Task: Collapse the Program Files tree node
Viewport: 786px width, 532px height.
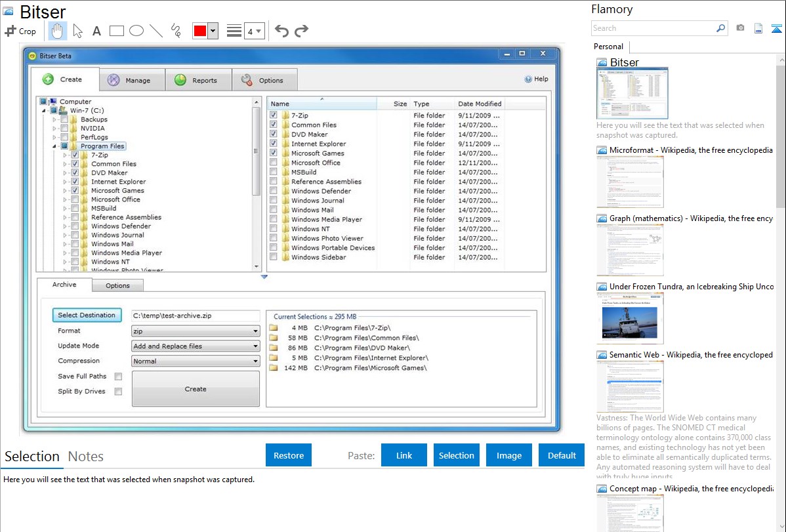Action: click(x=54, y=146)
